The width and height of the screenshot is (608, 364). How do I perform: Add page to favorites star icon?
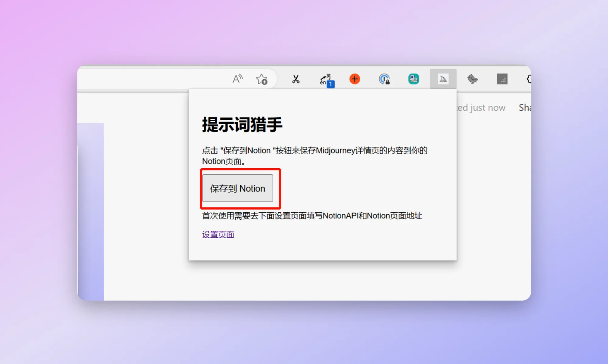pos(261,79)
